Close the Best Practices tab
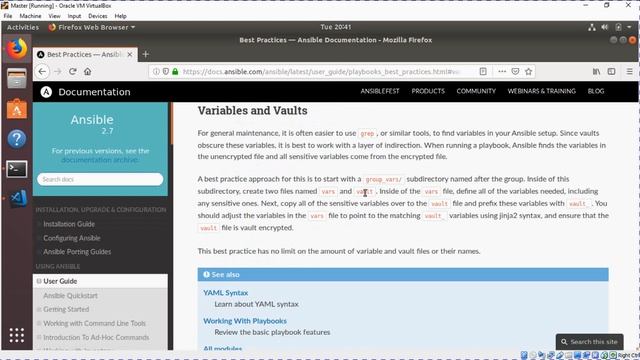 coord(130,54)
